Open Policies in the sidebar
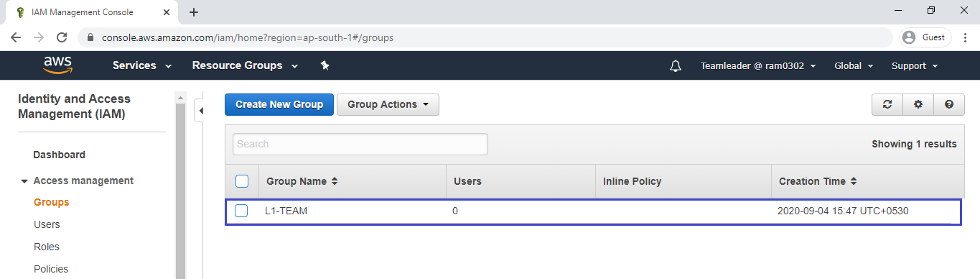The width and height of the screenshot is (980, 279). [x=51, y=269]
